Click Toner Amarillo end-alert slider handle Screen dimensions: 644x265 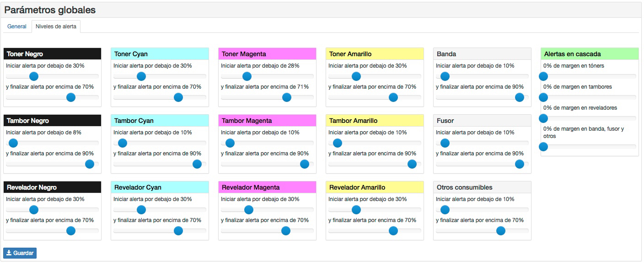pyautogui.click(x=393, y=97)
